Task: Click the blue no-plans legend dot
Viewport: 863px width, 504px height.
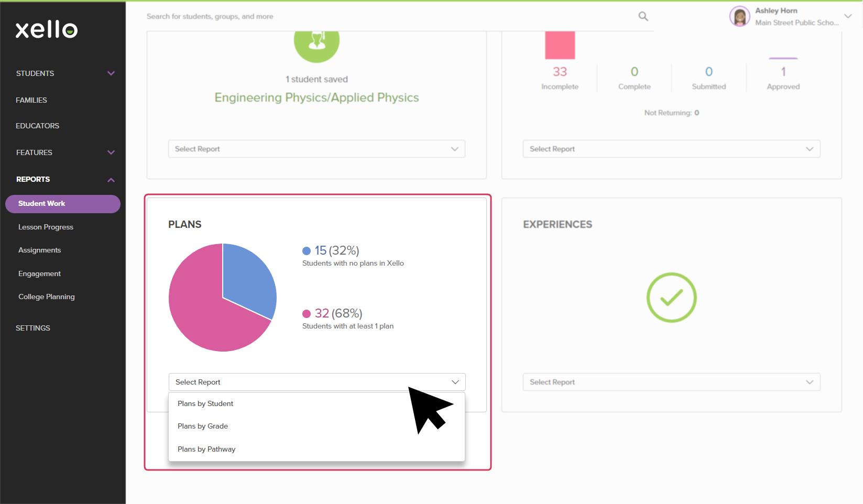Action: [307, 251]
